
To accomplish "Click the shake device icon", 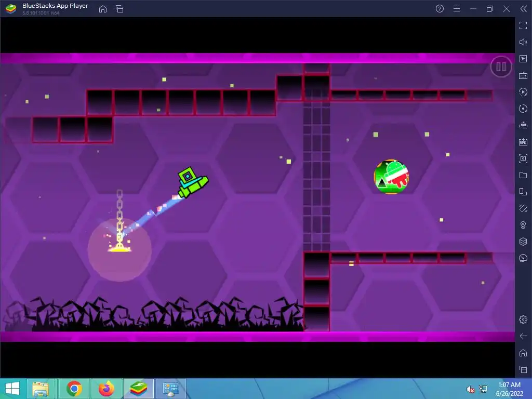I will coord(523,208).
